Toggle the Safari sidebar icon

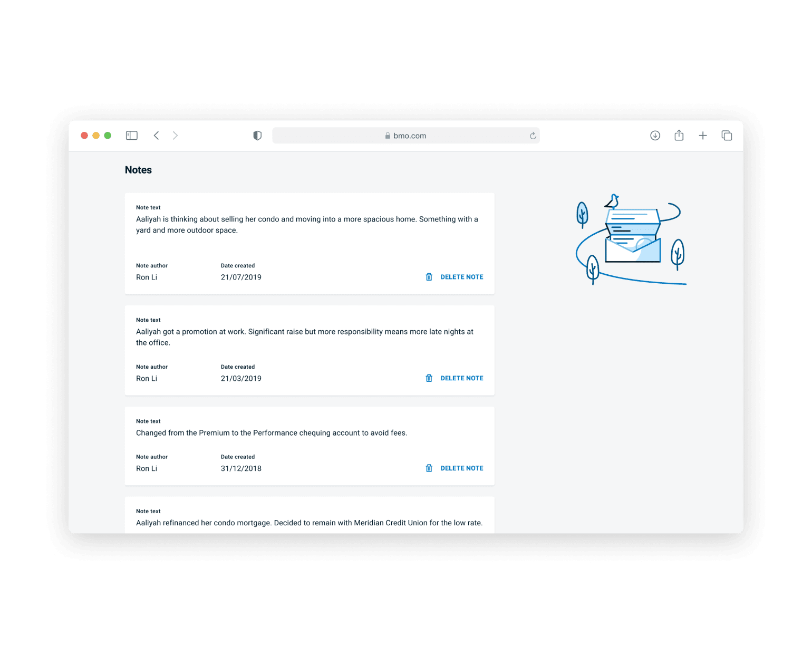132,136
